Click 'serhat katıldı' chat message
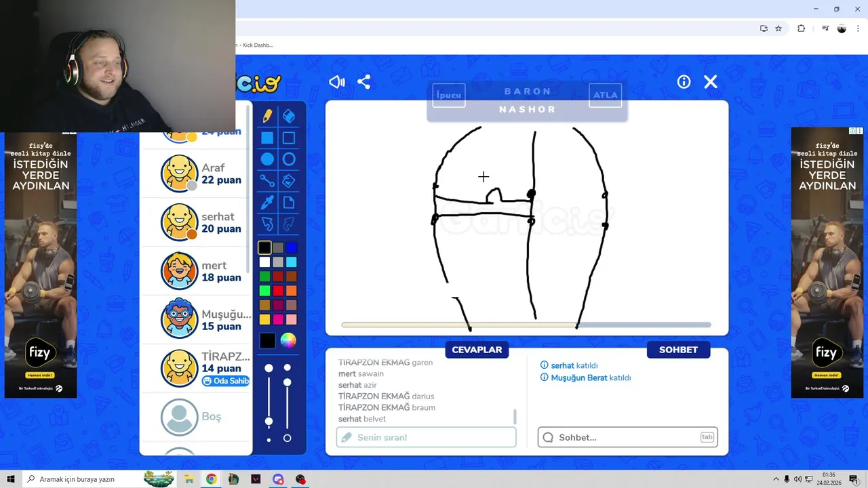 point(569,365)
